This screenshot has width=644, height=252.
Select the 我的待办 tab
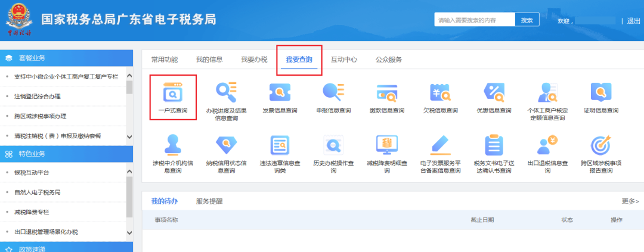click(x=165, y=201)
